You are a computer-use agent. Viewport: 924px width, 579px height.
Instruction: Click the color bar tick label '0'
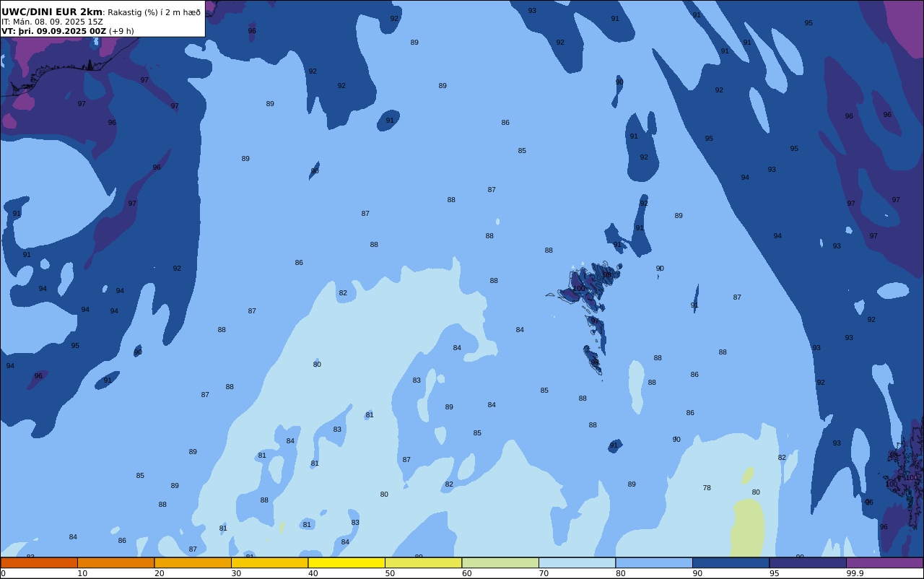(x=3, y=573)
